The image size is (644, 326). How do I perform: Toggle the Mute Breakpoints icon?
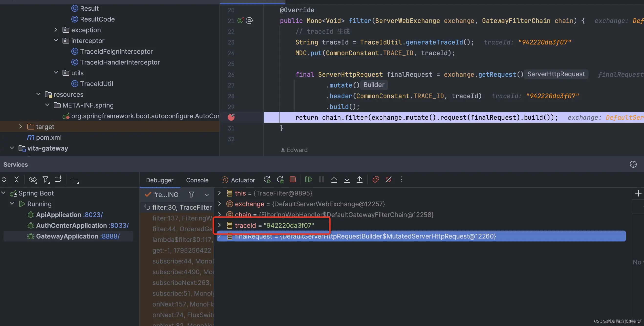388,180
